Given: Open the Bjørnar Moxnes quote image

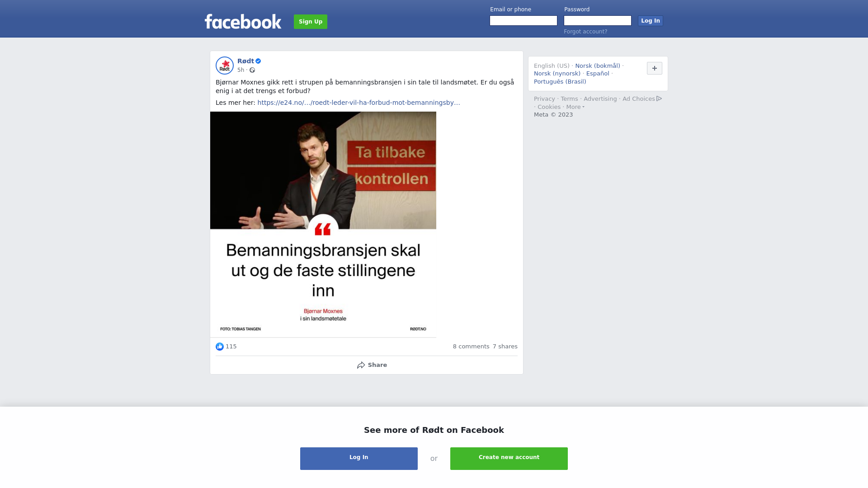Looking at the screenshot, I should (x=323, y=225).
